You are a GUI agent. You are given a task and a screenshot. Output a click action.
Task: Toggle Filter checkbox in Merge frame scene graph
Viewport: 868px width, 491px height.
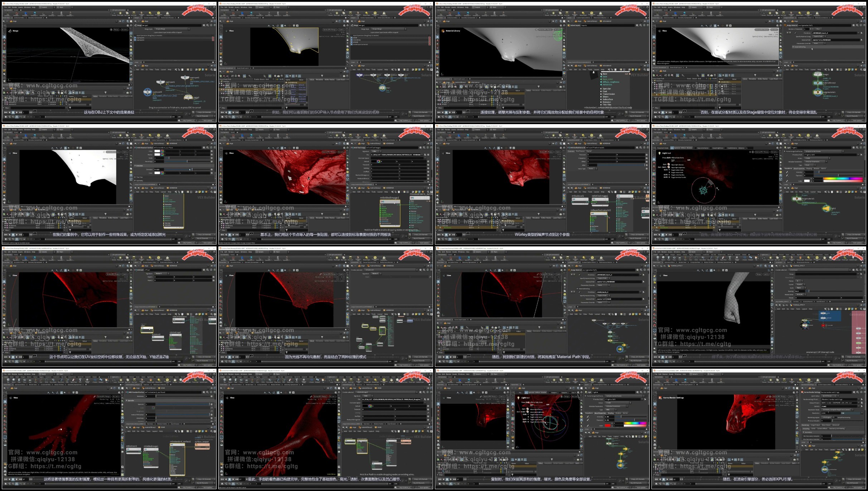tap(4, 108)
